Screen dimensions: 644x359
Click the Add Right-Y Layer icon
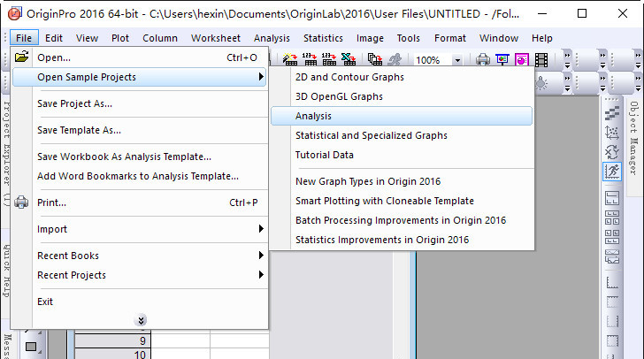tap(612, 321)
